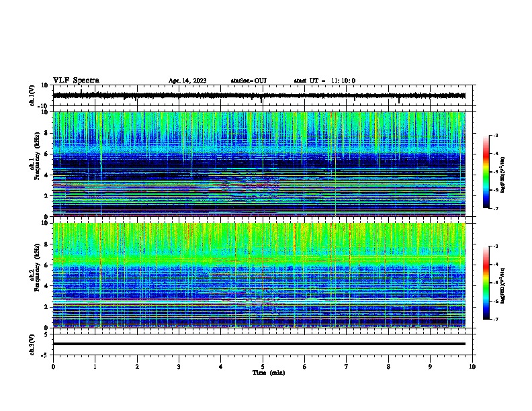Click the "station=OUI" header label
This screenshot has height=411, width=532.
[x=249, y=81]
